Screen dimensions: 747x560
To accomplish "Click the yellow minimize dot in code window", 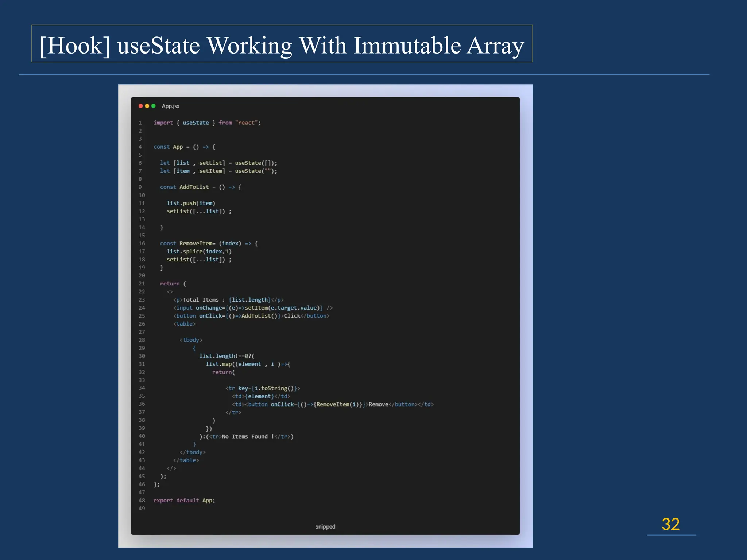I will tap(147, 106).
